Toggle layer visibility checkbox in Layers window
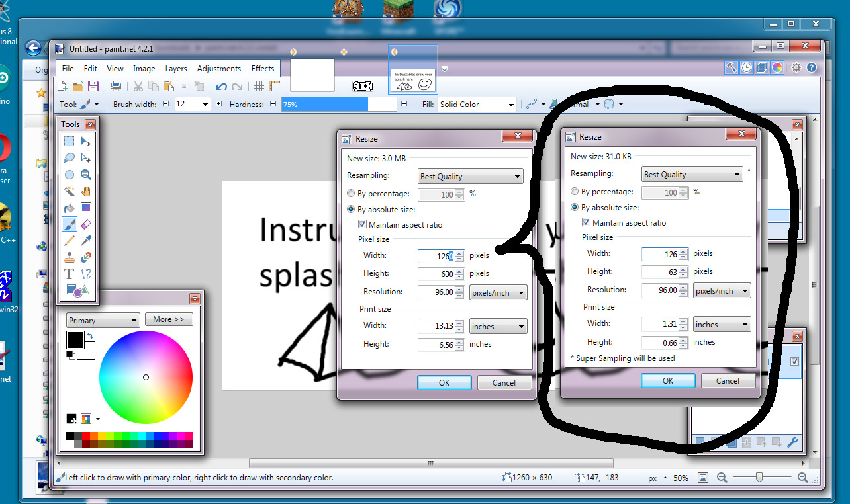Image resolution: width=850 pixels, height=504 pixels. 794,361
